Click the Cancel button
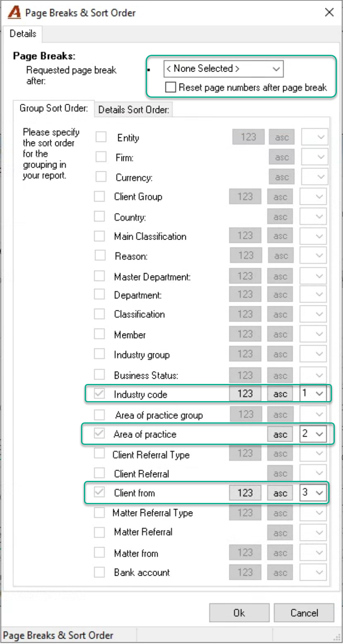Image resolution: width=343 pixels, height=644 pixels. click(304, 613)
